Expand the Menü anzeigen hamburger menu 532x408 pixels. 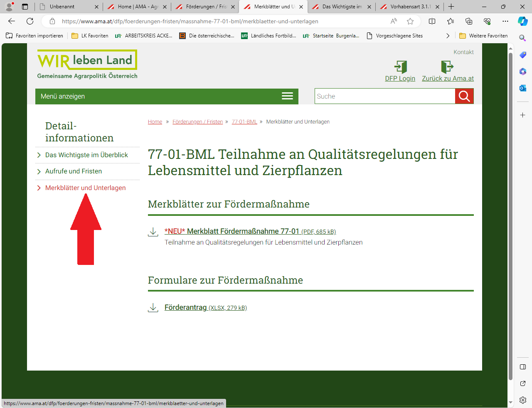[x=287, y=96]
